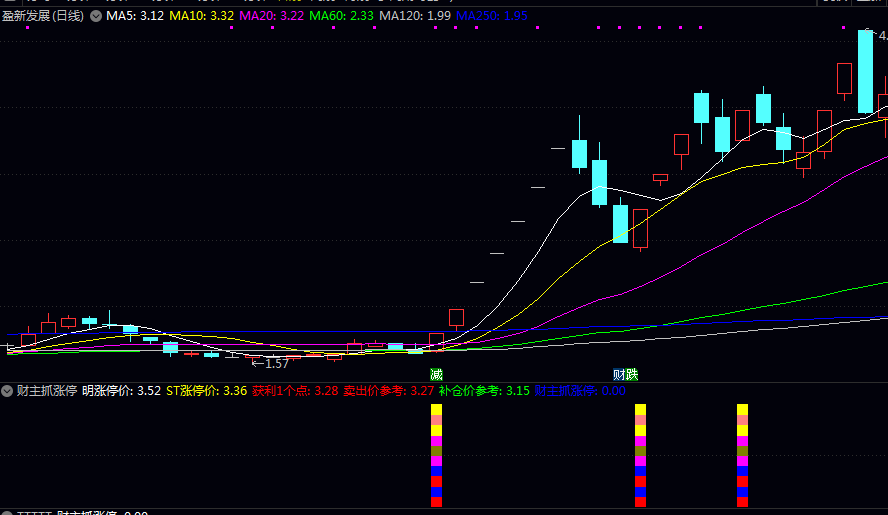The image size is (888, 515).
Task: Click the magenta MA20: 3.22 label
Action: 271,16
